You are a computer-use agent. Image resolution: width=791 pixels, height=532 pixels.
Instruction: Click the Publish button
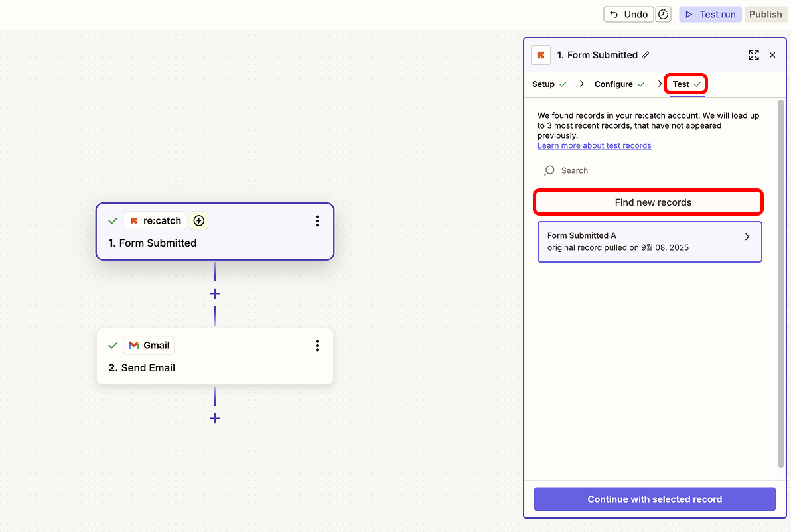[x=765, y=15]
